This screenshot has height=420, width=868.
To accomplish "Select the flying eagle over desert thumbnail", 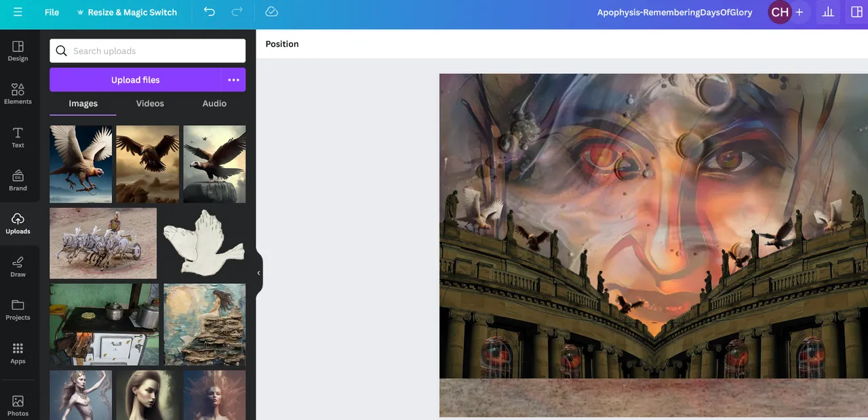I will click(147, 164).
